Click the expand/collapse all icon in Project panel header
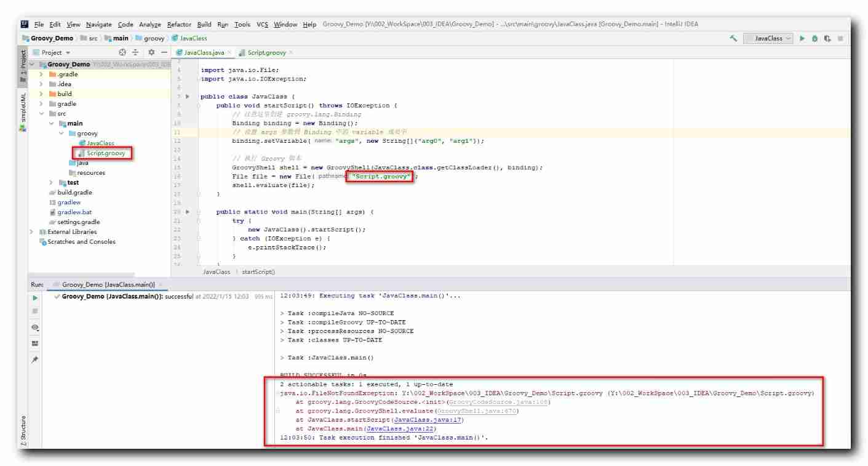The height and width of the screenshot is (466, 868). point(135,53)
